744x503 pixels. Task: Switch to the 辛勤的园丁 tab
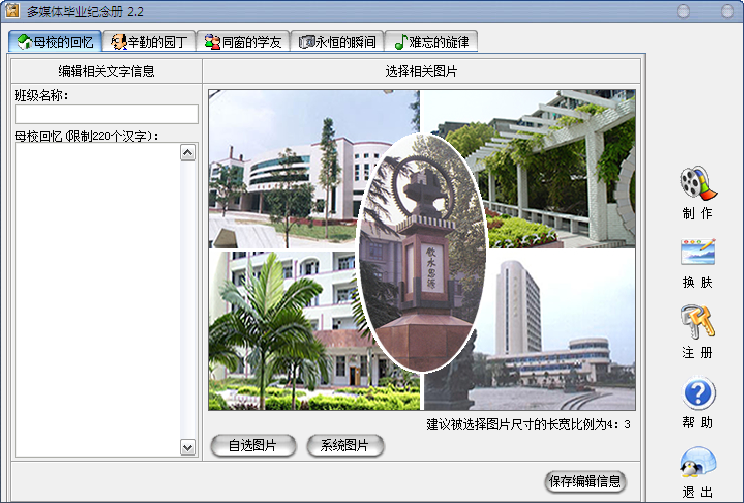149,42
